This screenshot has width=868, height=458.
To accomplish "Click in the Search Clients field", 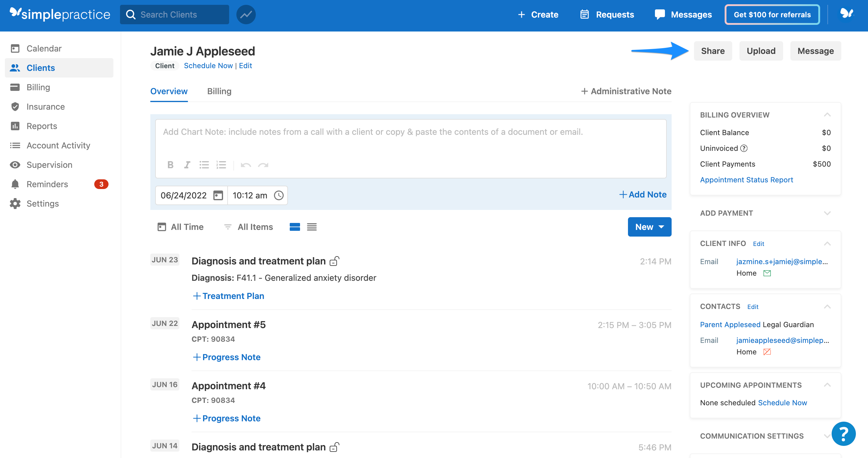I will [x=174, y=15].
